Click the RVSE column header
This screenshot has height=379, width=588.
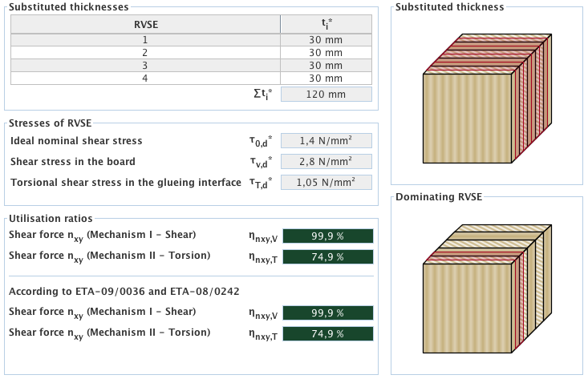point(145,24)
